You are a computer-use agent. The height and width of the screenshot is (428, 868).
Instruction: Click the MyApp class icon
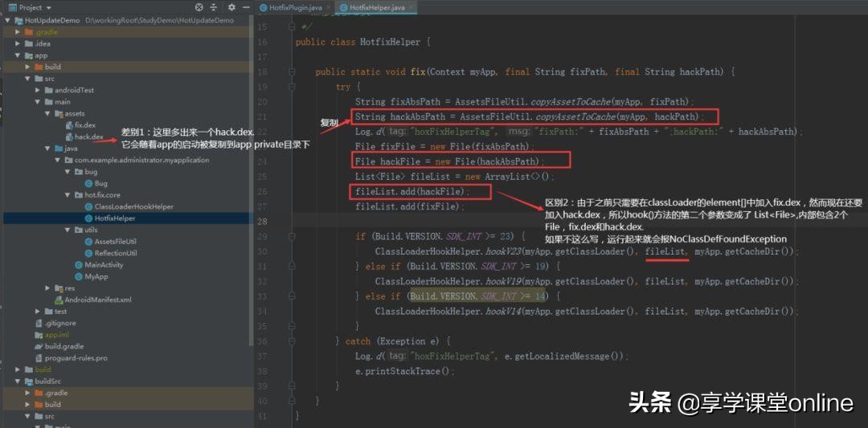[79, 276]
